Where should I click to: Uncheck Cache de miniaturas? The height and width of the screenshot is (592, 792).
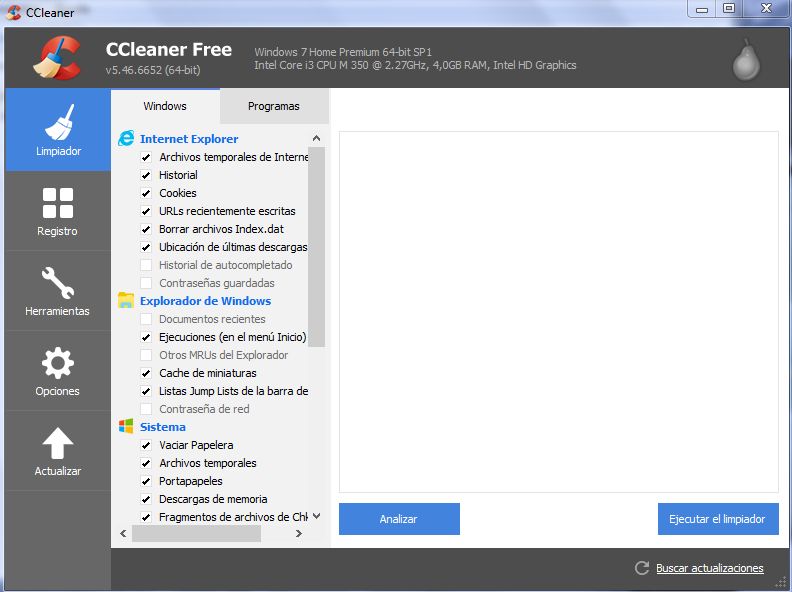click(x=146, y=373)
